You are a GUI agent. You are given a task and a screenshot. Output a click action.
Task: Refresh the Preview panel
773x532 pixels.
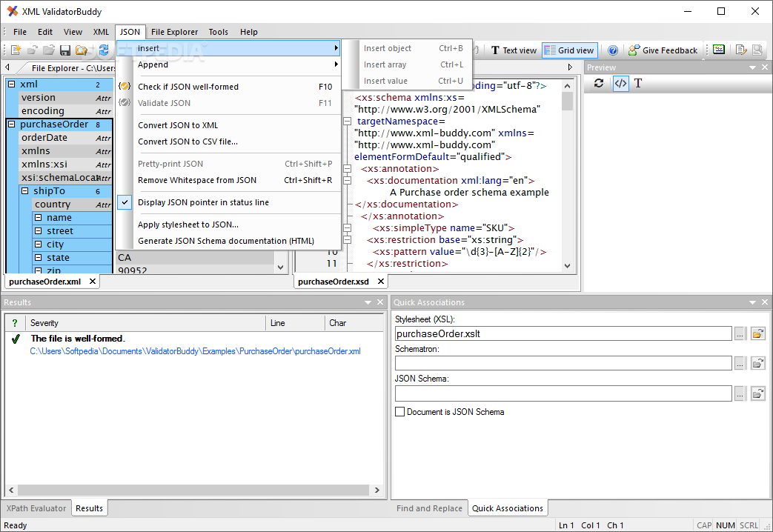[x=599, y=83]
